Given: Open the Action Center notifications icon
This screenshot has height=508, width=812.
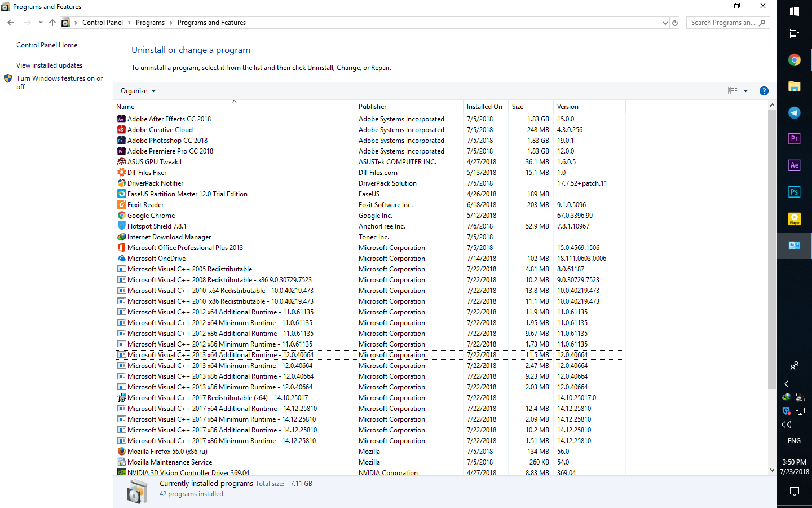Looking at the screenshot, I should (x=795, y=492).
